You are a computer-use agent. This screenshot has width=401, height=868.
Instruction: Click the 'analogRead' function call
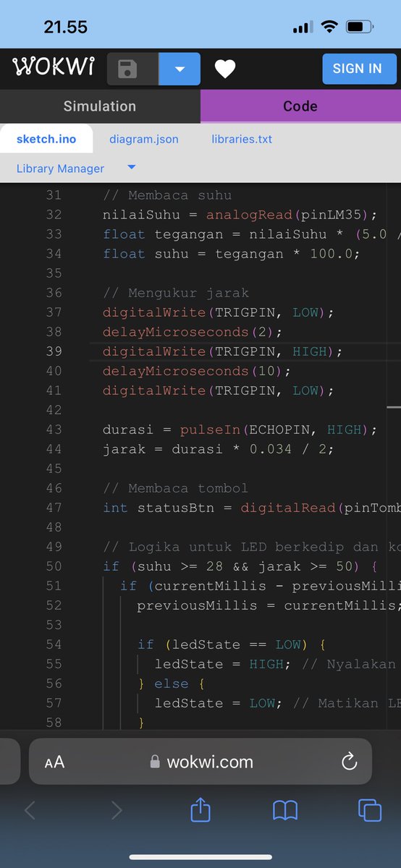click(x=249, y=215)
